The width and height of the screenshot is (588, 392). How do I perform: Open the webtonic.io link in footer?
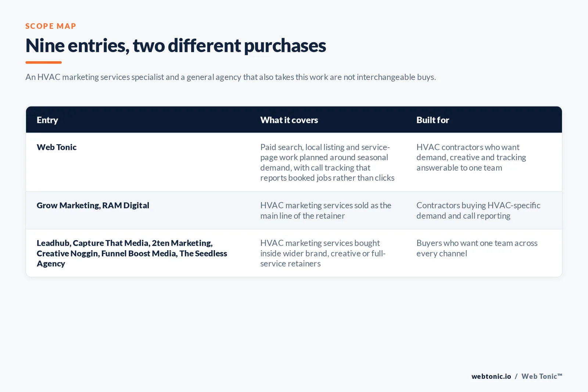(491, 376)
